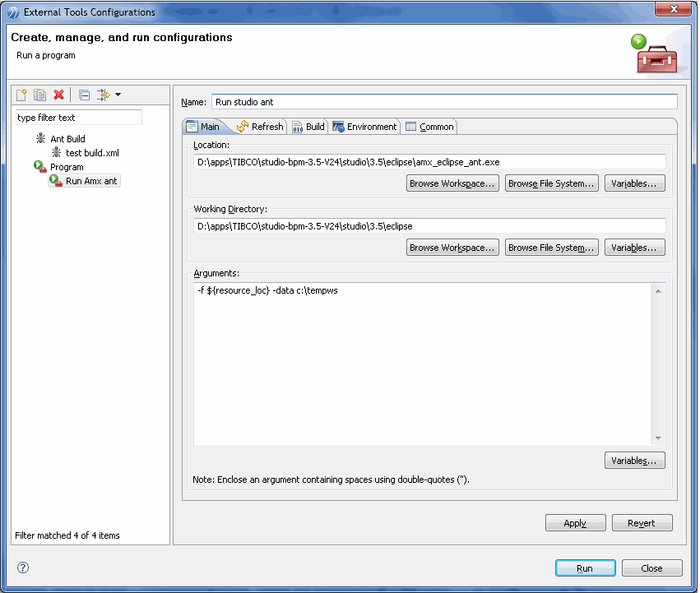Click Arguments scrollbar down arrow
Image resolution: width=700 pixels, height=593 pixels.
point(658,438)
